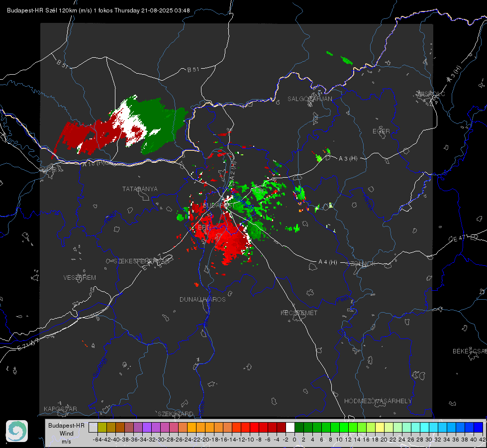This screenshot has height=448, width=487.
Task: Click the '-64' value on the legend
Action: (97, 440)
